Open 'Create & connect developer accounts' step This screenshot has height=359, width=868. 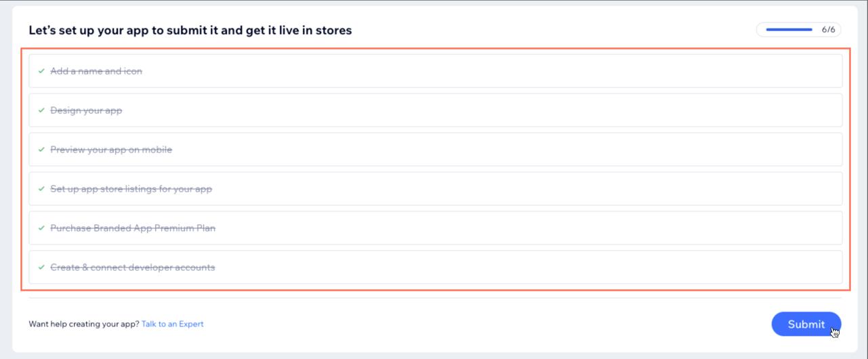pyautogui.click(x=132, y=268)
